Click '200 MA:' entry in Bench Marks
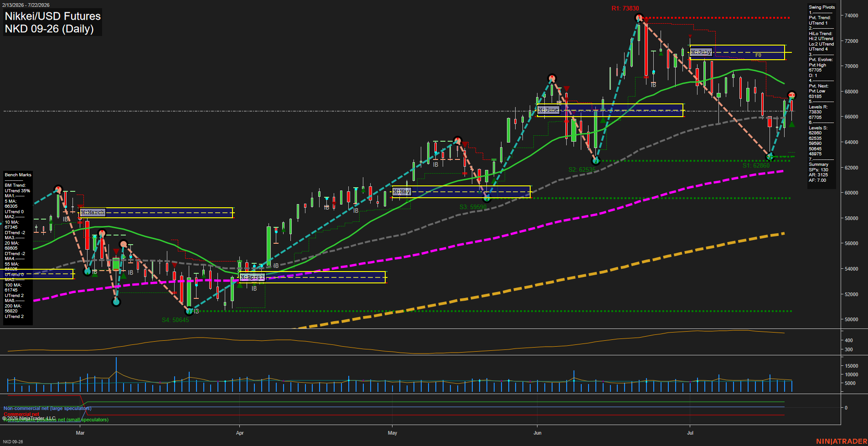The image size is (868, 446). (13, 306)
